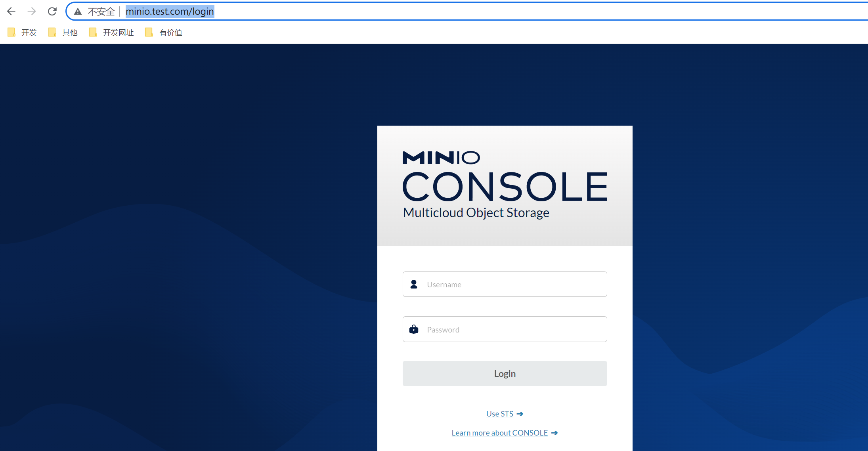
Task: Open the 开发 bookmarks folder
Action: (22, 32)
